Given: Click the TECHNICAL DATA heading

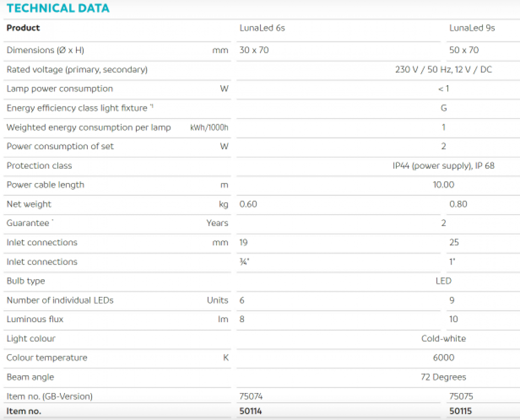Looking at the screenshot, I should (58, 8).
